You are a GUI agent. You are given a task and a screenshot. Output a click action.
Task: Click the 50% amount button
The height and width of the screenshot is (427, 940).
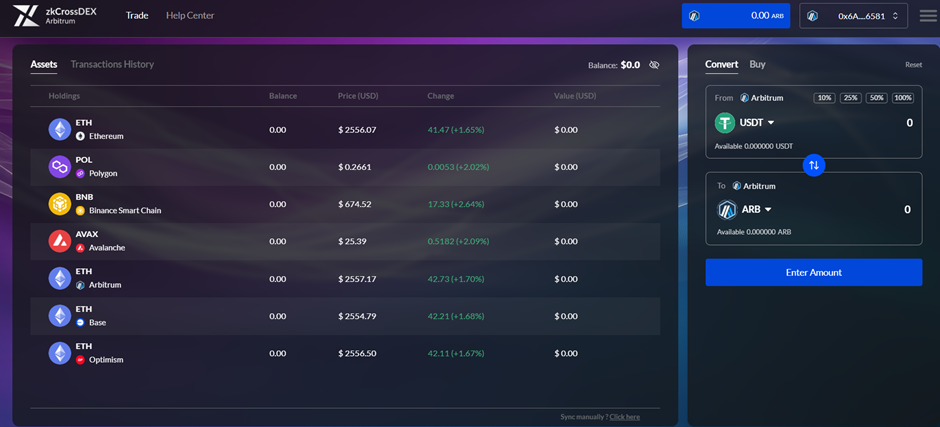coord(876,98)
